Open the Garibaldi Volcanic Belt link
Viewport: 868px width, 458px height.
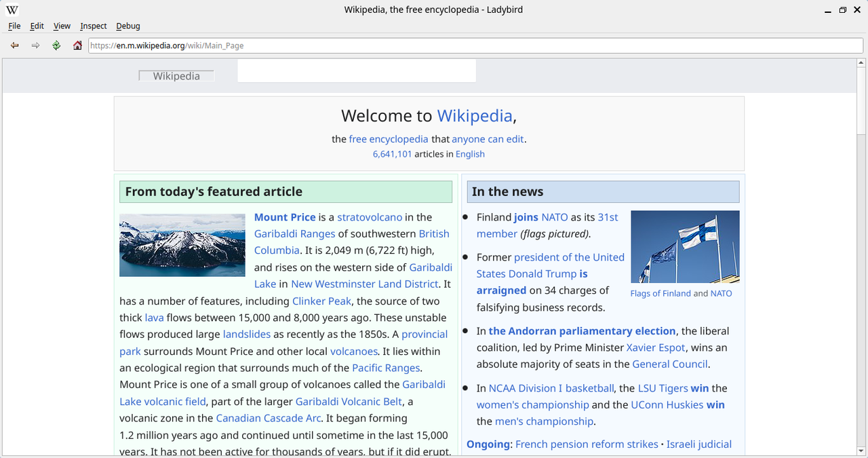click(349, 401)
